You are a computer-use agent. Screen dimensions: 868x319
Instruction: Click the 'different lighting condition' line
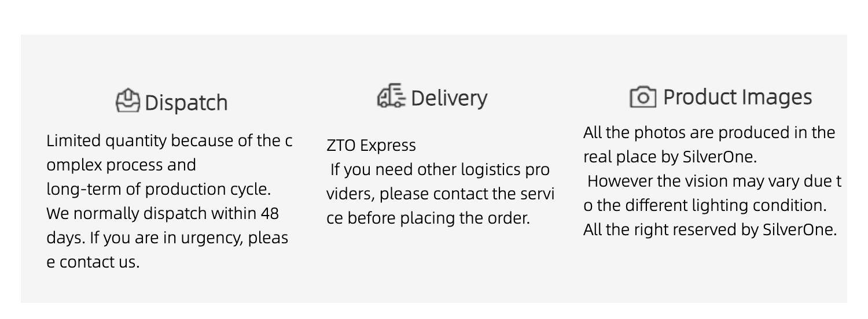(705, 206)
